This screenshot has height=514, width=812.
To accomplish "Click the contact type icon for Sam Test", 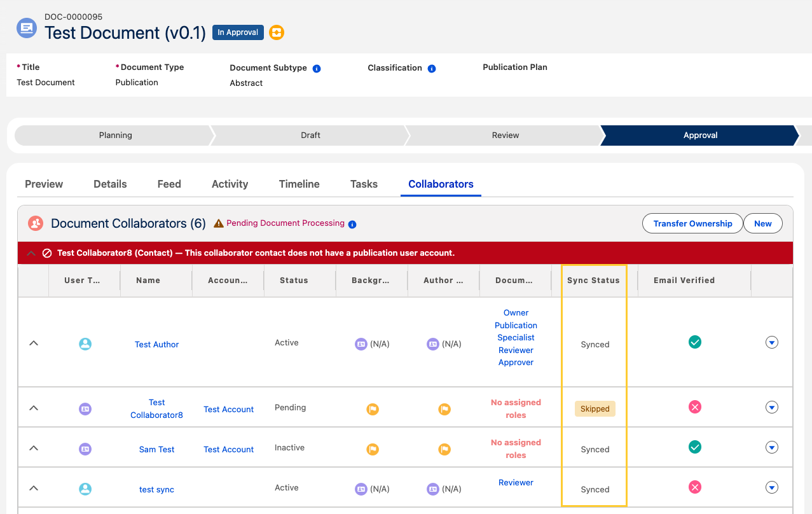I will (x=85, y=449).
